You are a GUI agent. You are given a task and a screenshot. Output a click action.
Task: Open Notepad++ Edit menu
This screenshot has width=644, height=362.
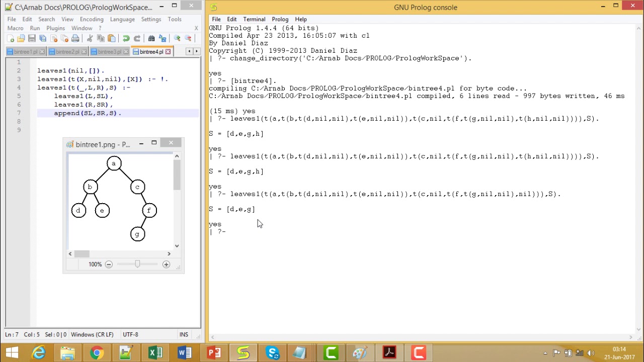[x=27, y=19]
